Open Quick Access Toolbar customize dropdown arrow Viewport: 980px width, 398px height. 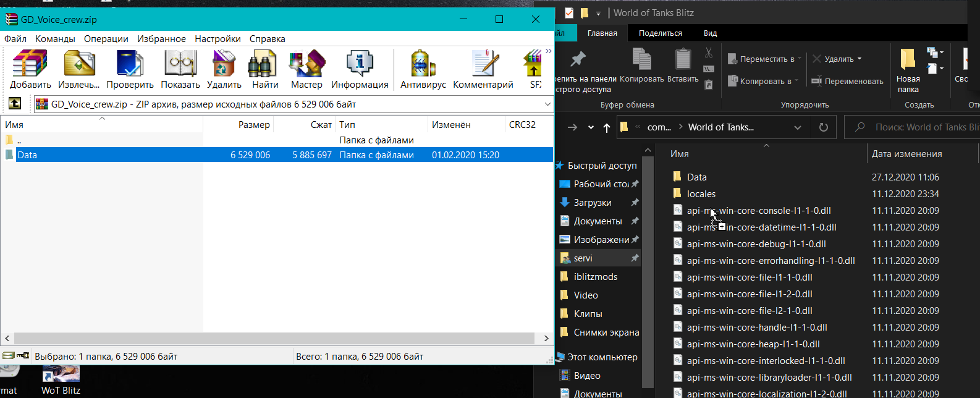(598, 13)
